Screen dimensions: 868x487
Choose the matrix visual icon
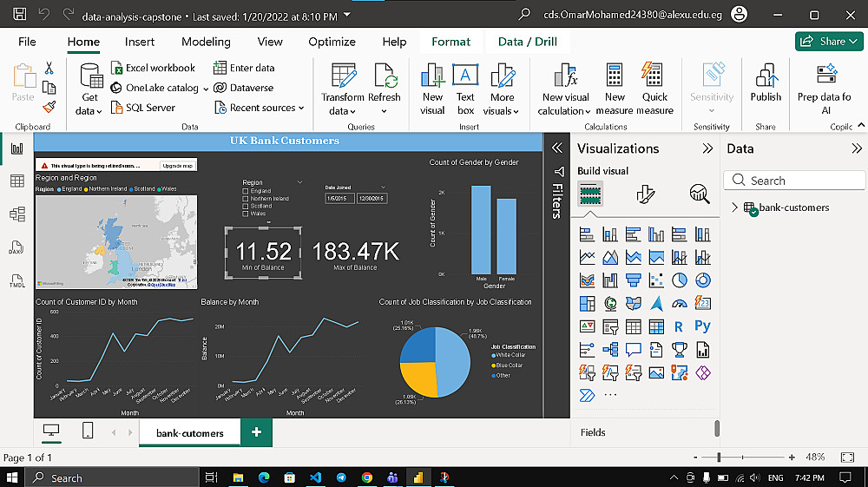tap(656, 326)
